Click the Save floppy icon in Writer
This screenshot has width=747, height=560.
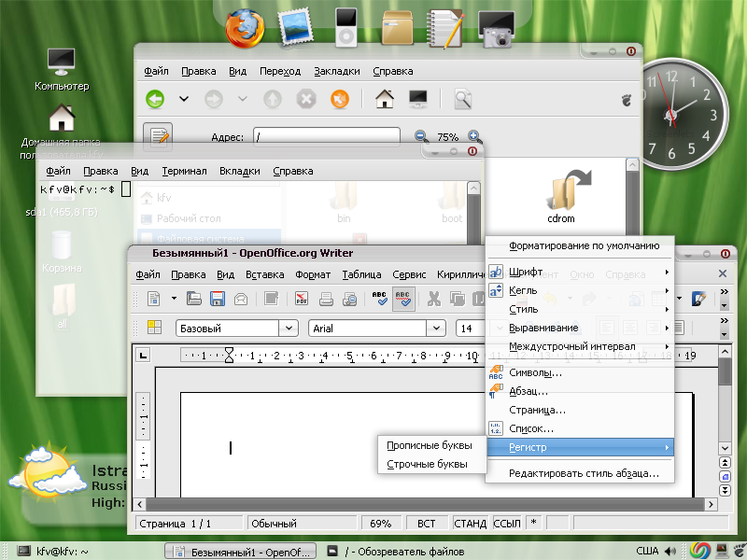point(218,299)
